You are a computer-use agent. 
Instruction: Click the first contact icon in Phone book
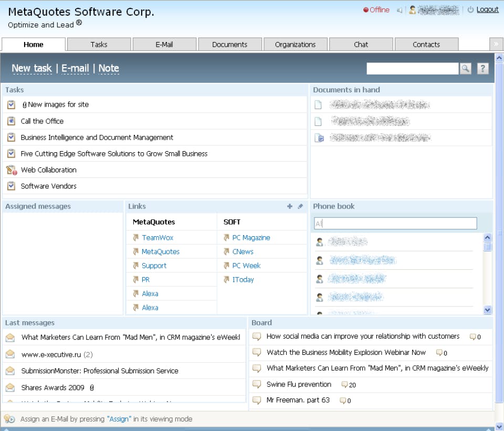pyautogui.click(x=320, y=242)
